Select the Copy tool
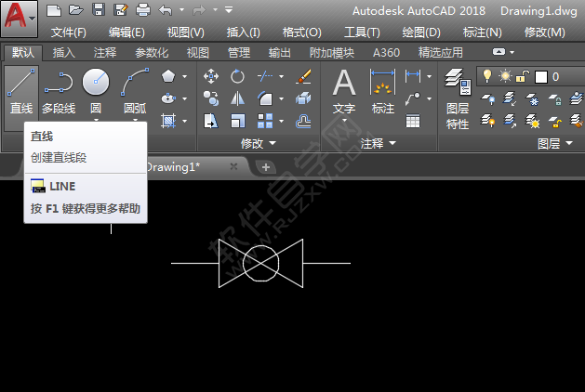This screenshot has height=392, width=585. click(x=211, y=98)
